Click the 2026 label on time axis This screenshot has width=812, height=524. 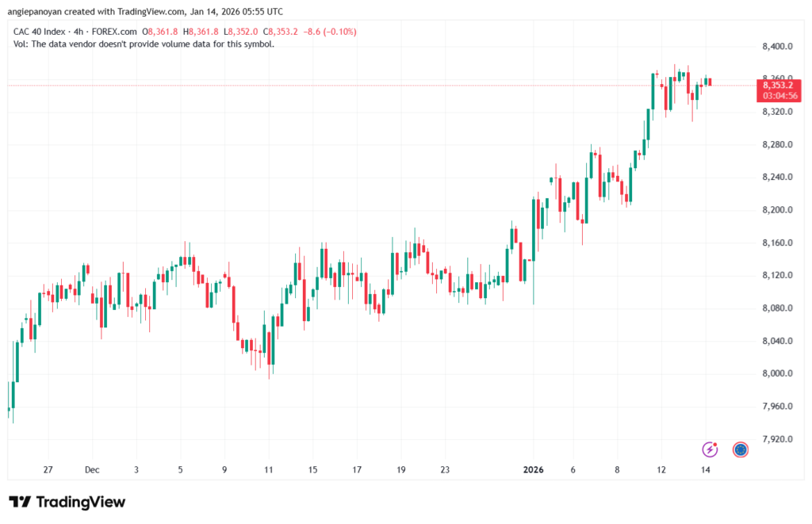click(533, 469)
